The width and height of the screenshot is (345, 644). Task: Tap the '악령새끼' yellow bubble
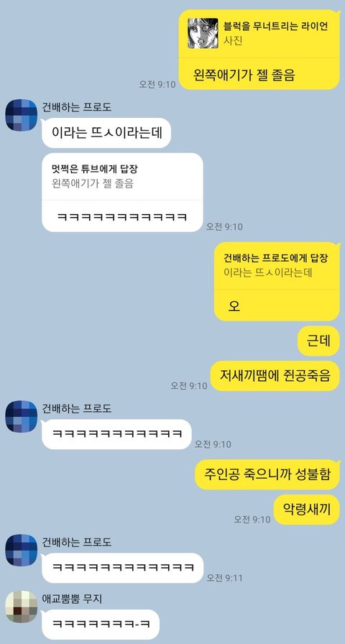[307, 510]
